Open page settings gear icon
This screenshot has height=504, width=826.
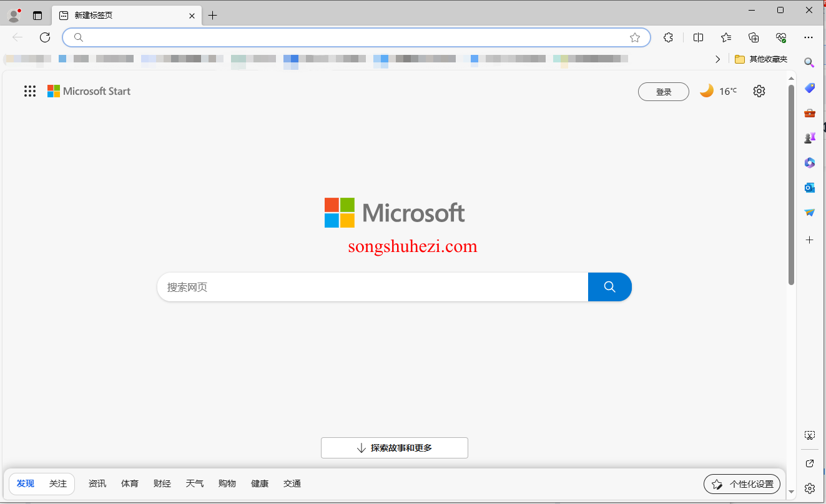(759, 91)
